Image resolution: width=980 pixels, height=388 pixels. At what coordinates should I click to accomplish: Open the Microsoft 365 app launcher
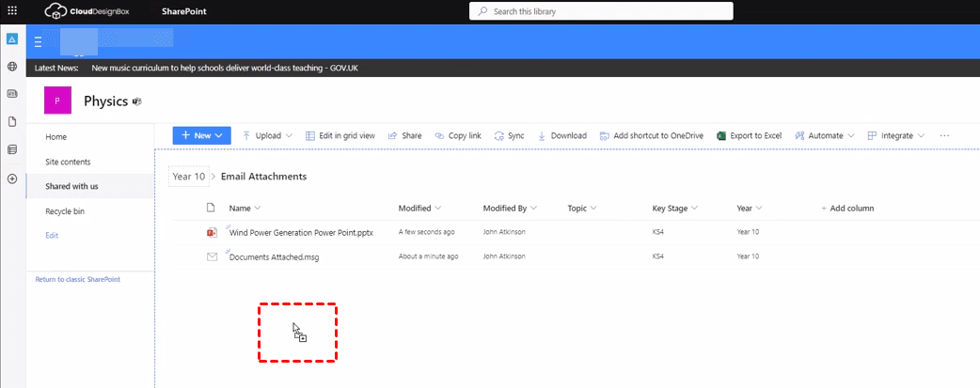click(x=12, y=11)
